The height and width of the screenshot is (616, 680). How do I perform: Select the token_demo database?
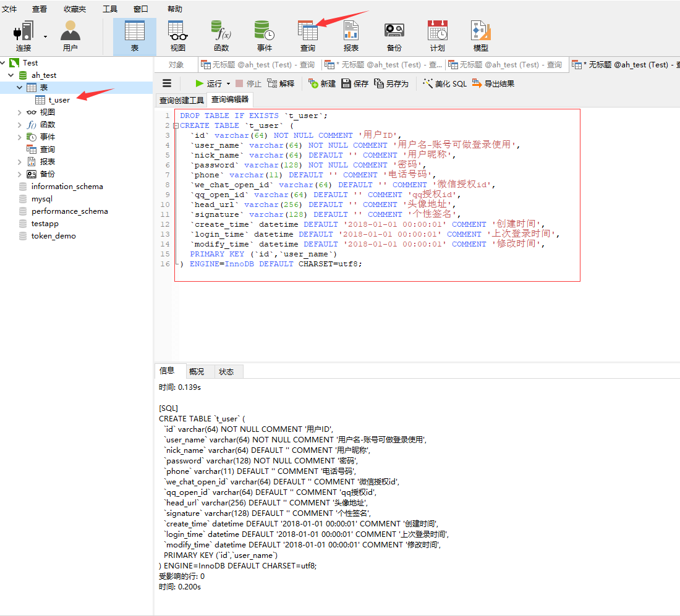point(53,236)
